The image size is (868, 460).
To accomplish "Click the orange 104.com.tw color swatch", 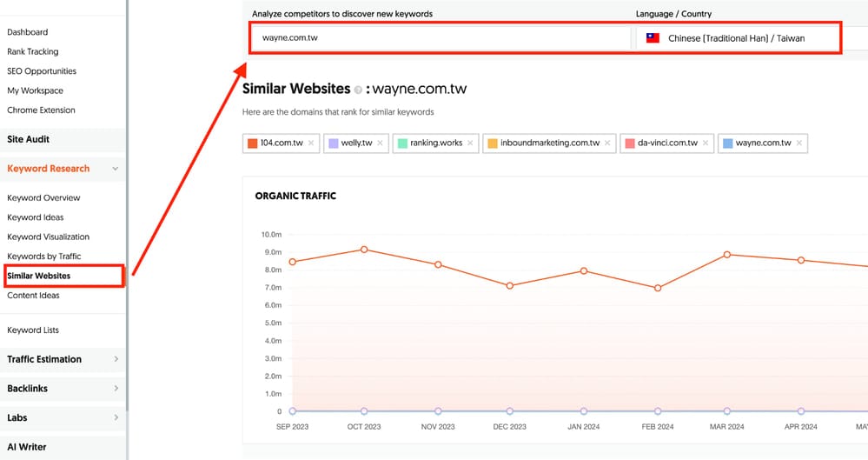I will pyautogui.click(x=253, y=143).
